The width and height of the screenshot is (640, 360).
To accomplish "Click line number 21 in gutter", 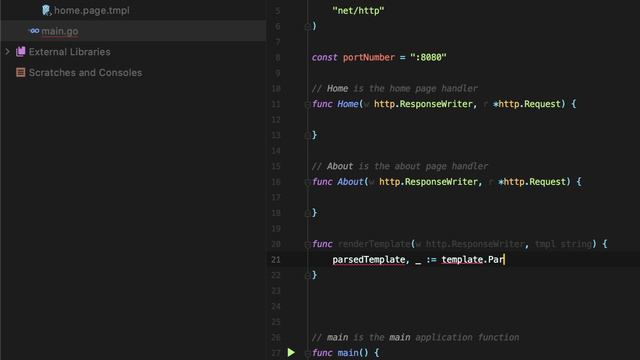I will point(276,260).
